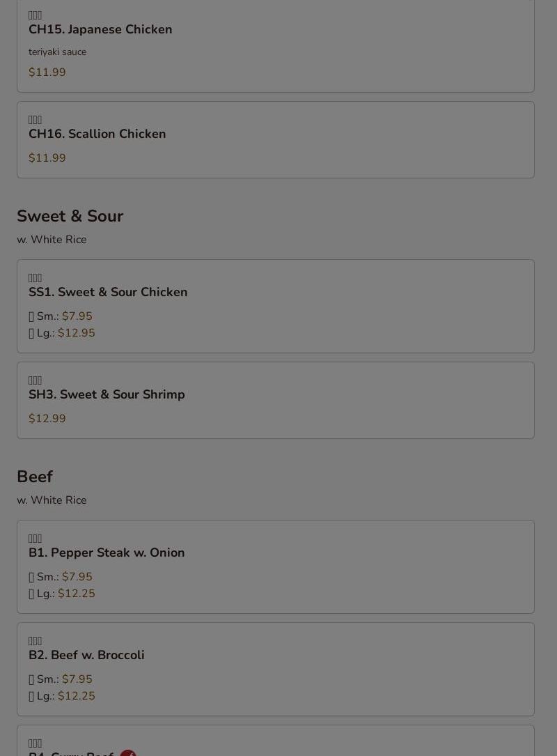The image size is (557, 756).
Task: Choose Sm. $7.95 for Beef w. Broccoli
Action: [61, 679]
